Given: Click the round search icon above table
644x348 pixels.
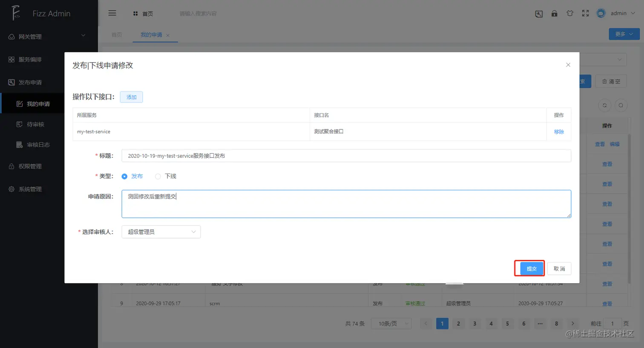Looking at the screenshot, I should coord(621,105).
